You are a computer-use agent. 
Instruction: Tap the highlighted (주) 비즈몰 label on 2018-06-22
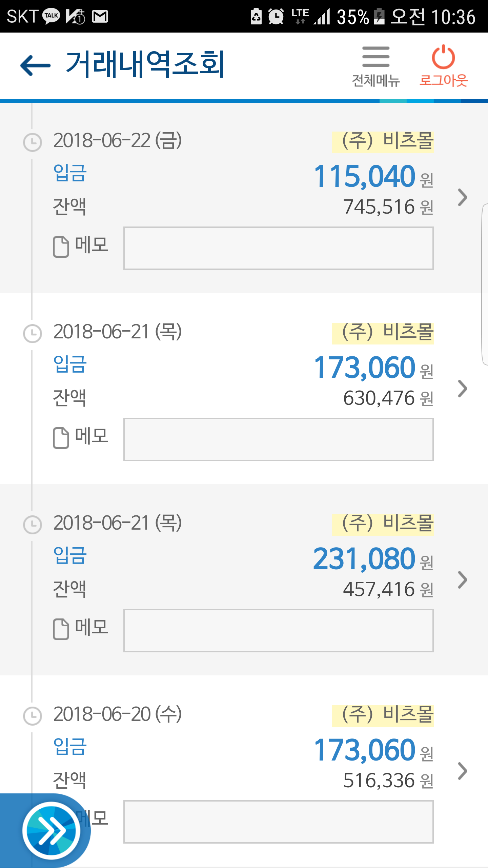pos(383,141)
